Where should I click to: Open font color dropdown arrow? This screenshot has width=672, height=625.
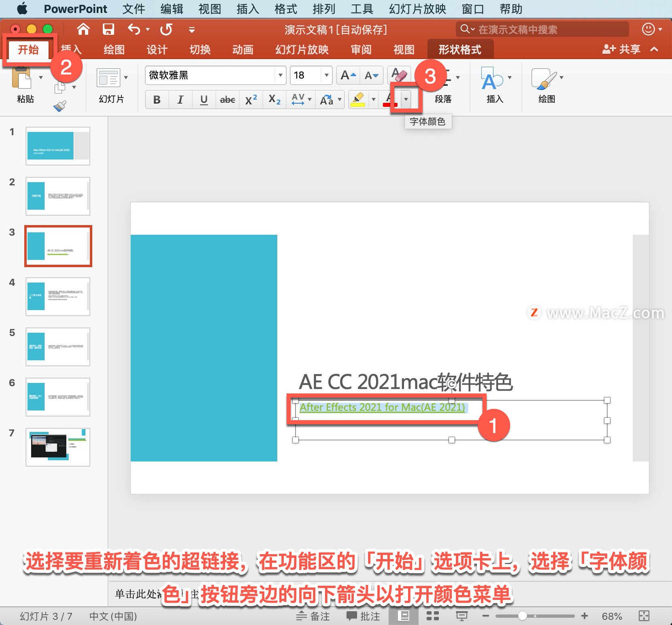coord(406,99)
